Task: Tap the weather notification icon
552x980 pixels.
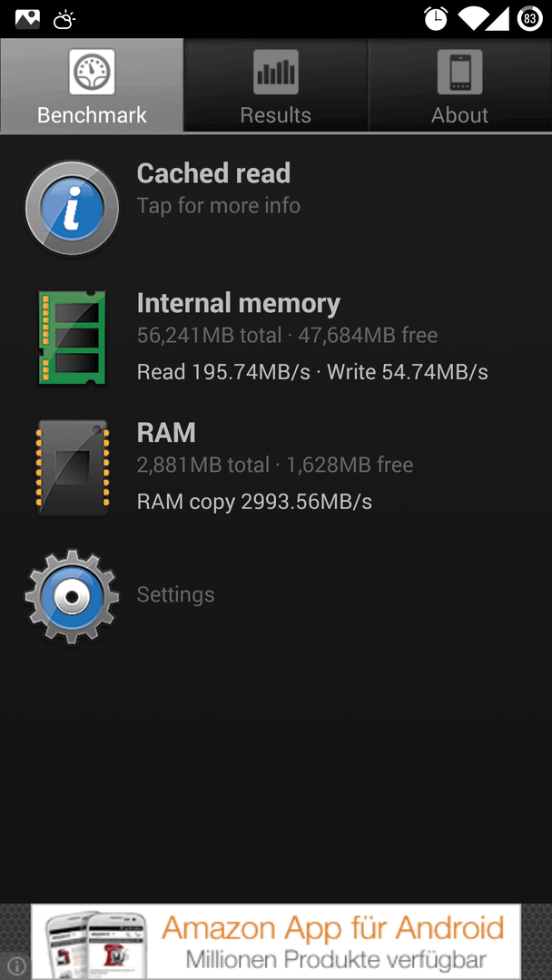Action: tap(64, 20)
